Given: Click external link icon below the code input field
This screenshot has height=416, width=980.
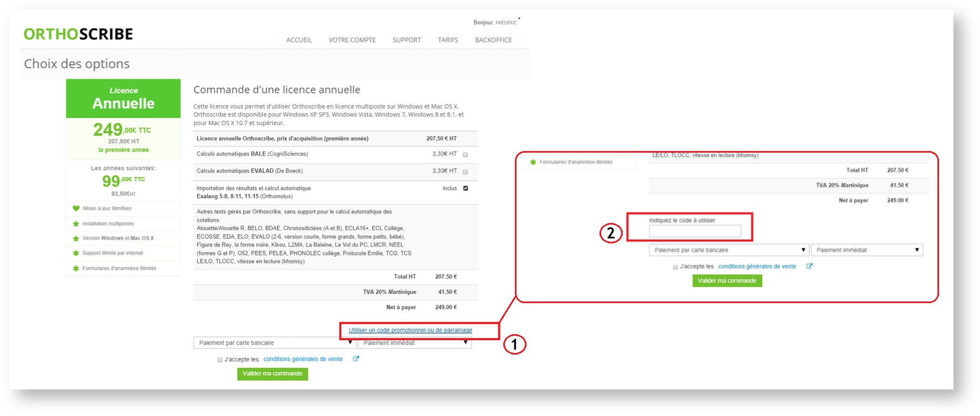Looking at the screenshot, I should [809, 266].
